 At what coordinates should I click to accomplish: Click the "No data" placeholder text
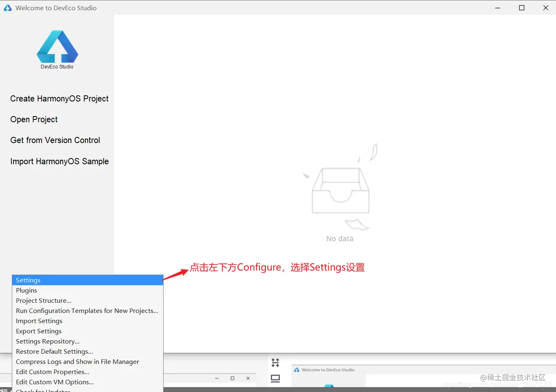click(340, 239)
